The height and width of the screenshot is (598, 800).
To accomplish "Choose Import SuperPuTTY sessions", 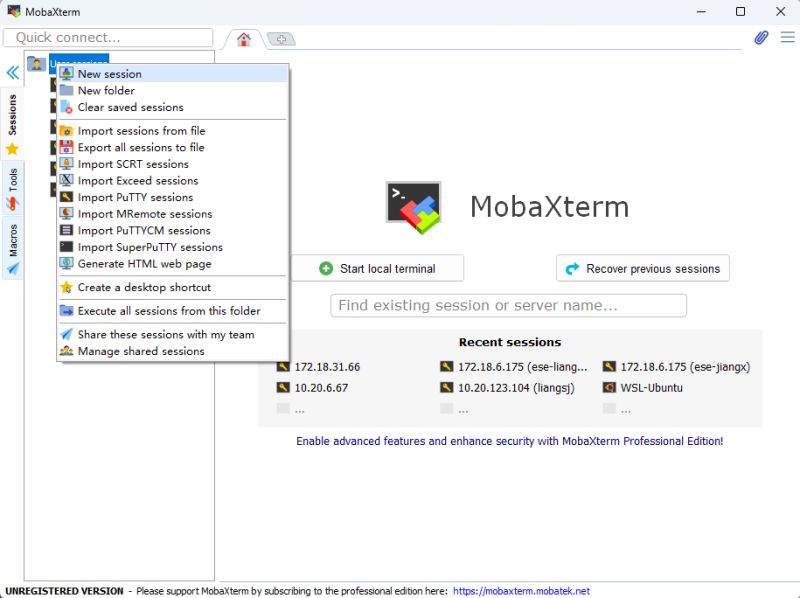I will click(173, 247).
